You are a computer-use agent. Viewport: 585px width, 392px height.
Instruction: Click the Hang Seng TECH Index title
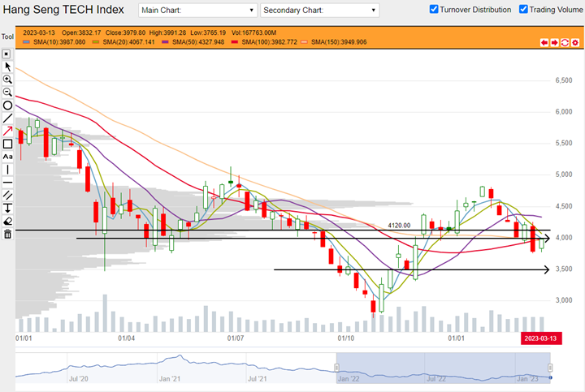coord(63,9)
